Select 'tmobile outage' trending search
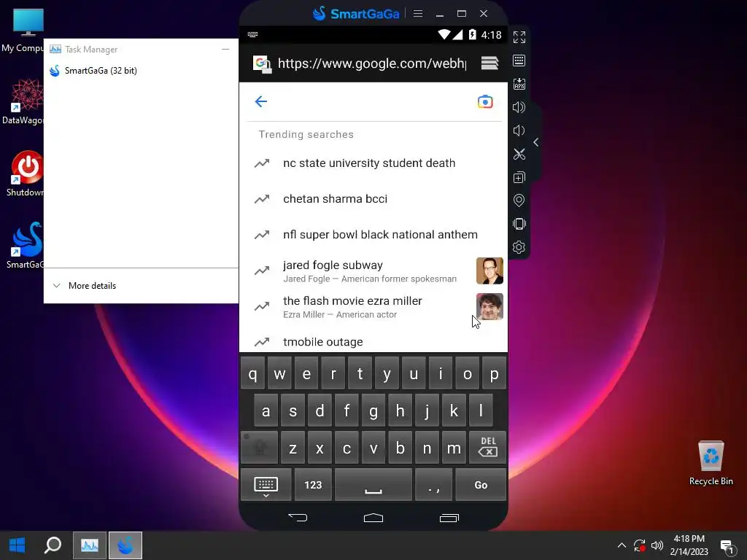 coord(373,341)
